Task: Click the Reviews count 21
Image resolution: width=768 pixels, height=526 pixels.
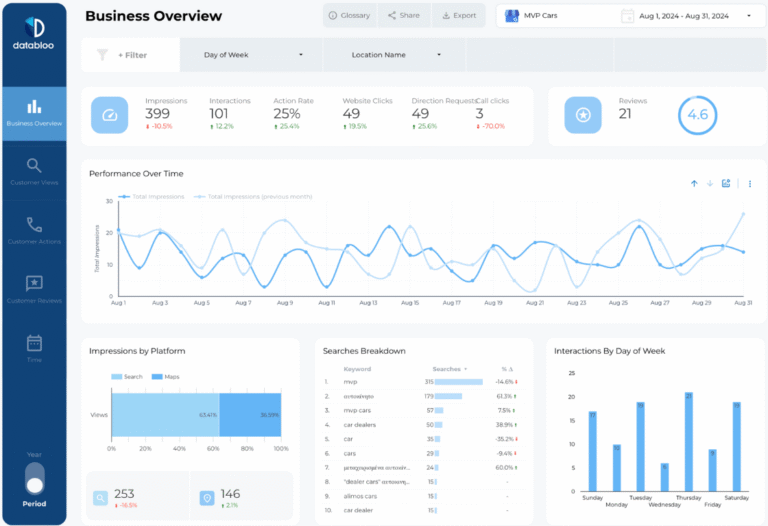Action: pyautogui.click(x=625, y=114)
